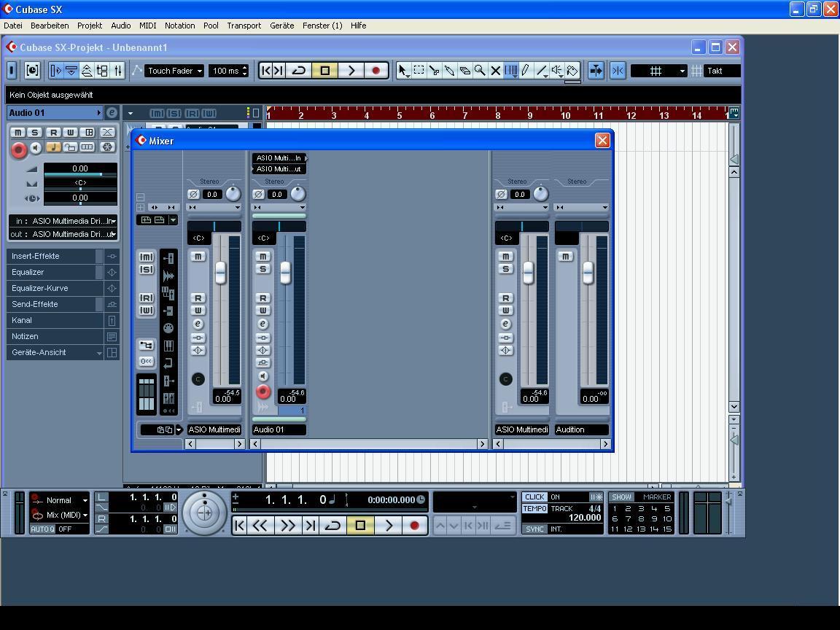Toggle record enable button in Inspector
840x630 pixels.
[19, 150]
